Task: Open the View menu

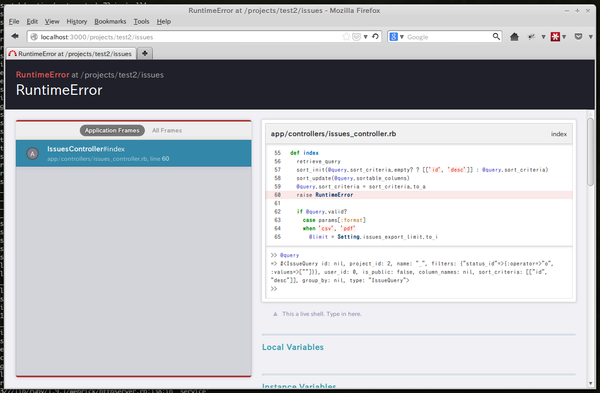Action: tap(52, 21)
